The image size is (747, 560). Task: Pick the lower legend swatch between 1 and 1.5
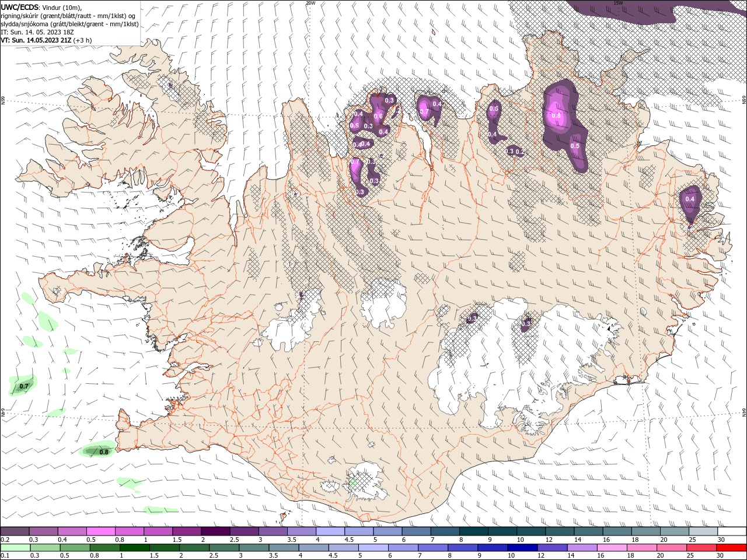(135, 548)
